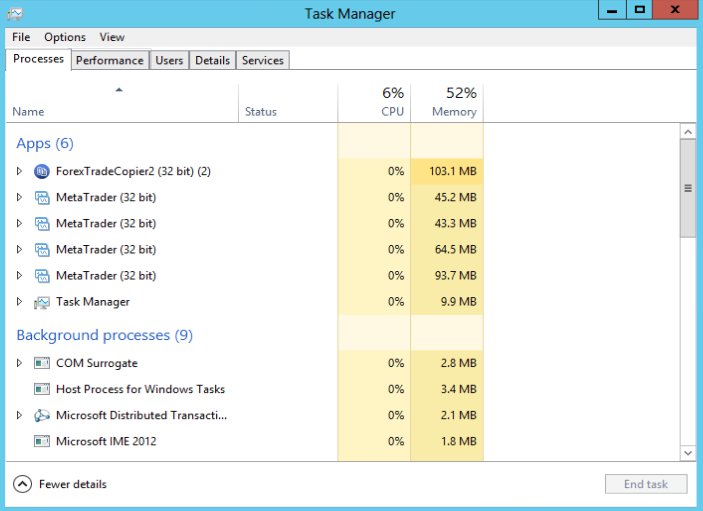Click 0% CPU value for ForexTradeCopier2
The height and width of the screenshot is (511, 703).
click(x=396, y=171)
